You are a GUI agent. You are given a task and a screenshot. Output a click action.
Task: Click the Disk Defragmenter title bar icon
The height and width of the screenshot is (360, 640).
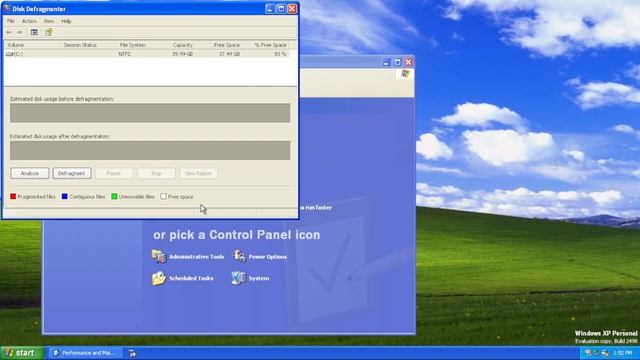7,8
